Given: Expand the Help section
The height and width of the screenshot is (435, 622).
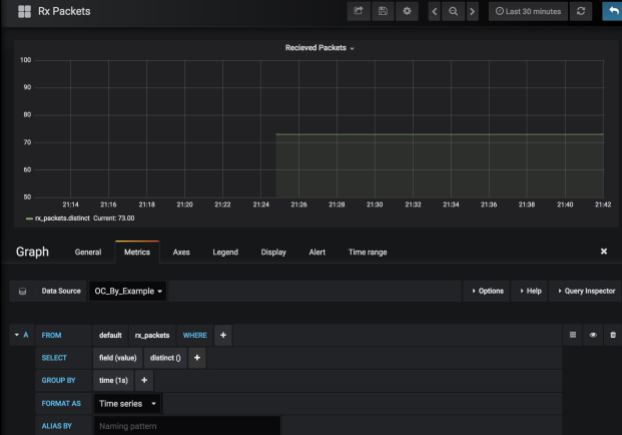Looking at the screenshot, I should click(530, 291).
